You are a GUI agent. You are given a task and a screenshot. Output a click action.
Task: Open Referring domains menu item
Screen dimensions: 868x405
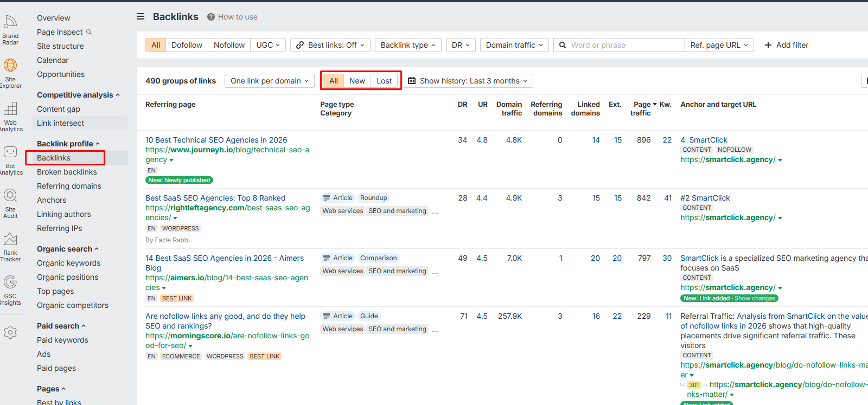[69, 186]
